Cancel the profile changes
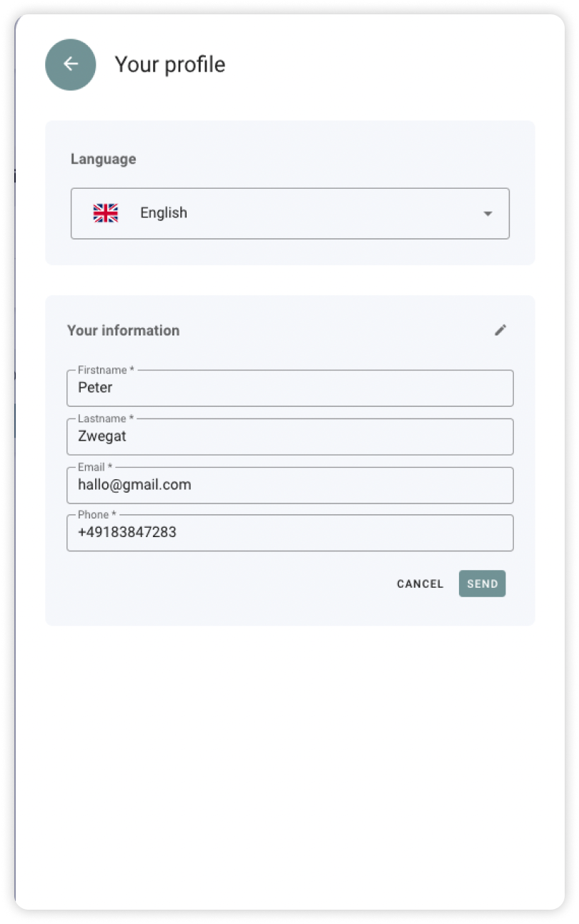The image size is (579, 924). click(x=420, y=584)
